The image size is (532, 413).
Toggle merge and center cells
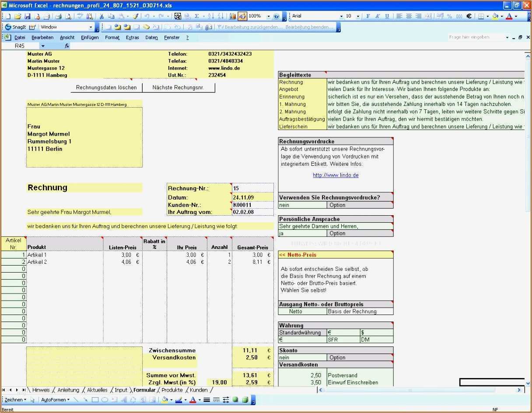pyautogui.click(x=428, y=16)
